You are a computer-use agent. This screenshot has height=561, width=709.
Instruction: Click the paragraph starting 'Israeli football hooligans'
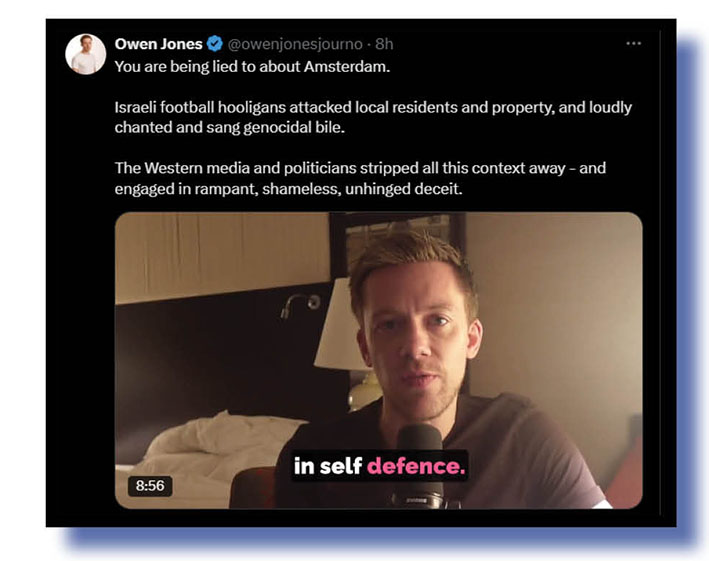pyautogui.click(x=373, y=117)
